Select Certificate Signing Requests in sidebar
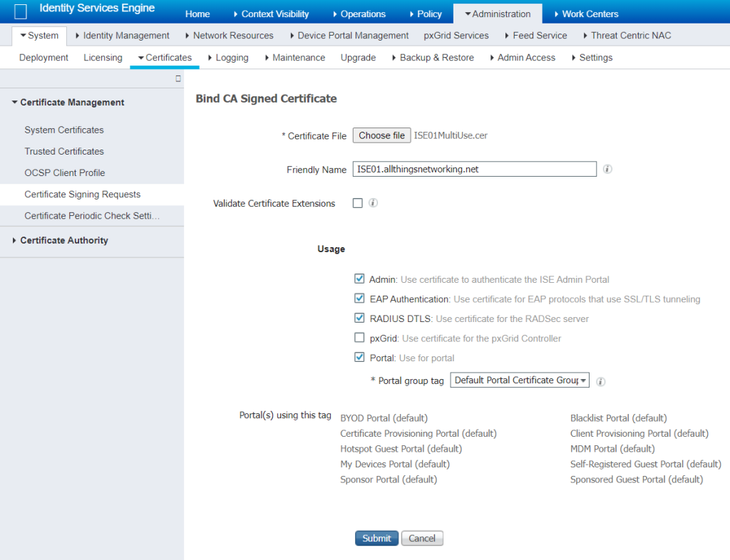 click(x=83, y=195)
